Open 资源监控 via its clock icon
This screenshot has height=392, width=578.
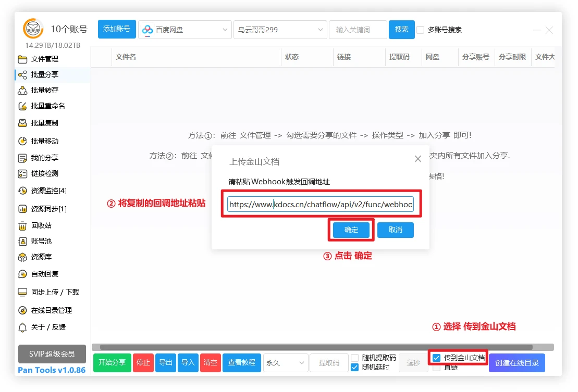(x=22, y=191)
